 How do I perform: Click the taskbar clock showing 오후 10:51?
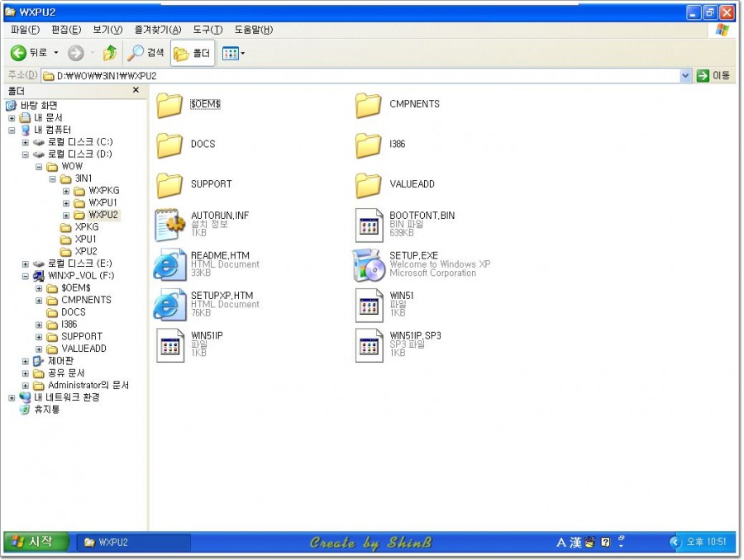(706, 542)
